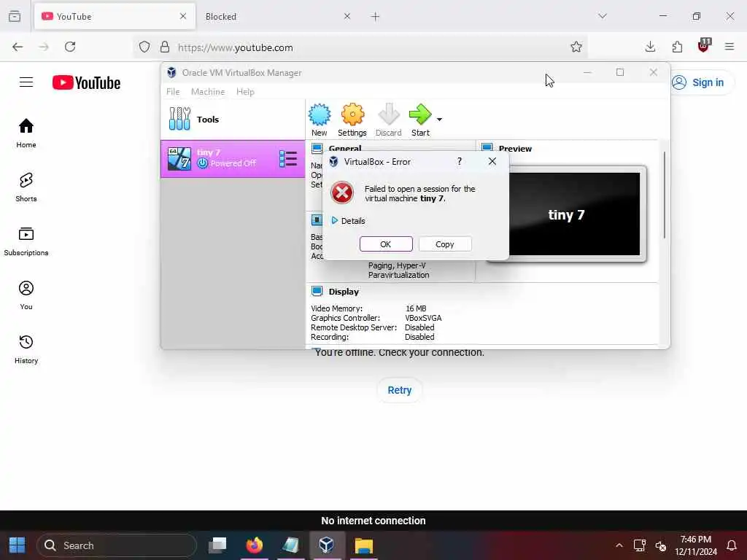Open the tiny 7 machine list menu icon

tap(287, 158)
